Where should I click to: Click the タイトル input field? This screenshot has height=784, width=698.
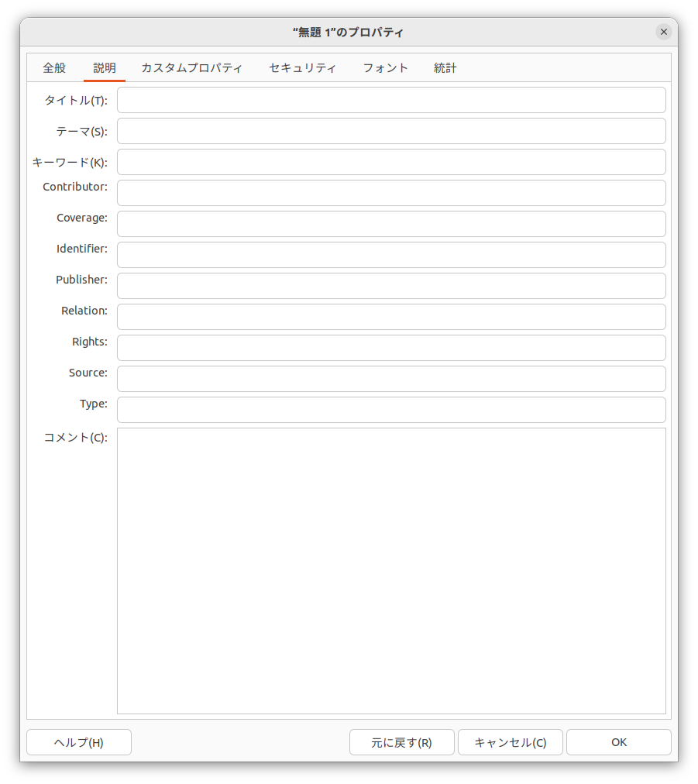391,100
